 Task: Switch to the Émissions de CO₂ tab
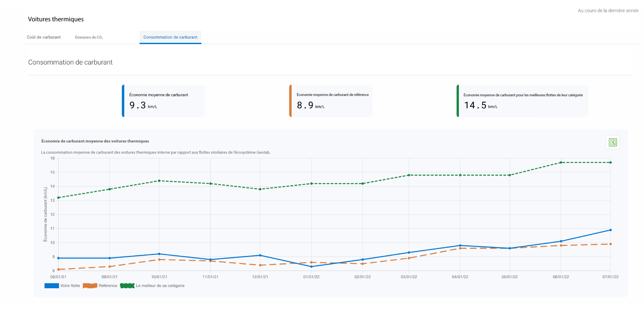(x=89, y=38)
